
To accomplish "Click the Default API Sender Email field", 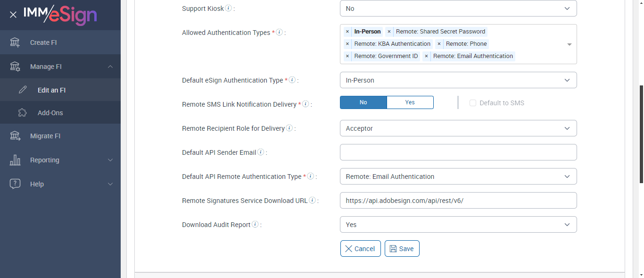I will pyautogui.click(x=458, y=152).
